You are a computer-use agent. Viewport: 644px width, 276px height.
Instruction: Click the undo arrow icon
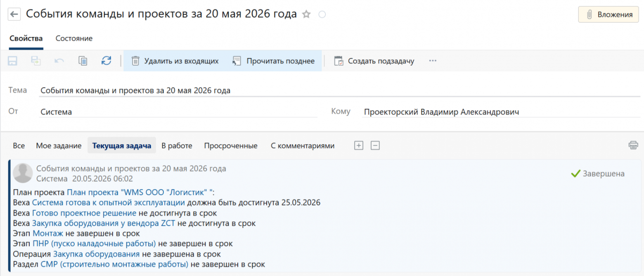(x=59, y=61)
